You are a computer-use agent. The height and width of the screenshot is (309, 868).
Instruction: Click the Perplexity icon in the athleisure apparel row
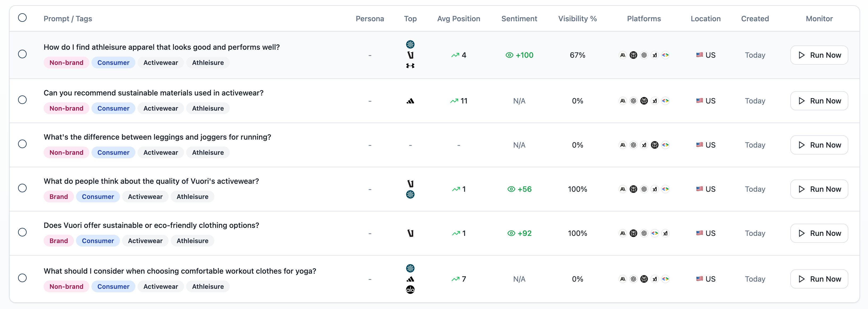pyautogui.click(x=633, y=55)
